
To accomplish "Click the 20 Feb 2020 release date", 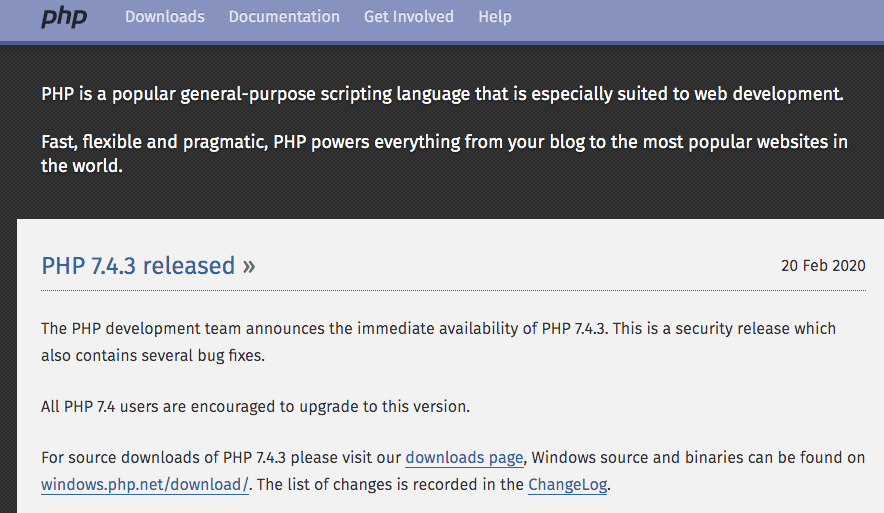I will pos(823,267).
